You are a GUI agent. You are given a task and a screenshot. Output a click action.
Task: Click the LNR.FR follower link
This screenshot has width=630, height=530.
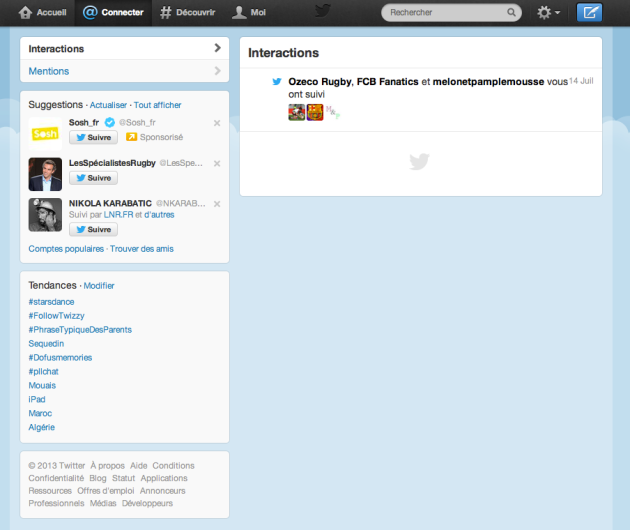(x=119, y=215)
